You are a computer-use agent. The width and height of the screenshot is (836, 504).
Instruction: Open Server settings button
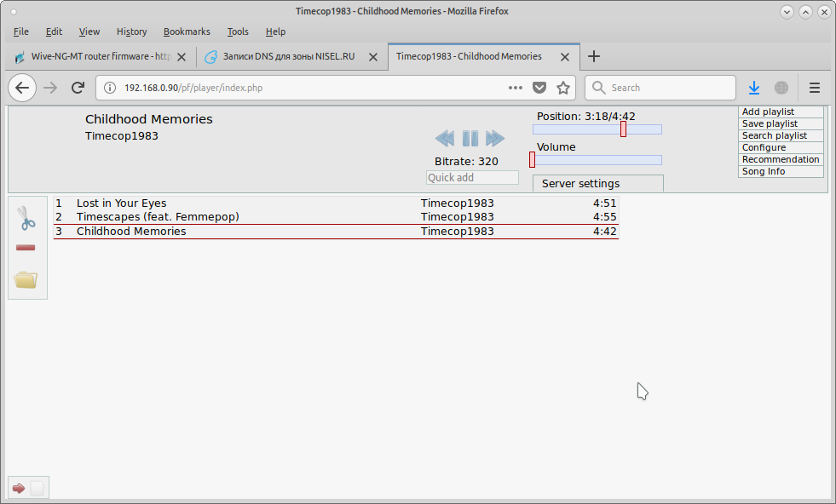click(x=597, y=183)
